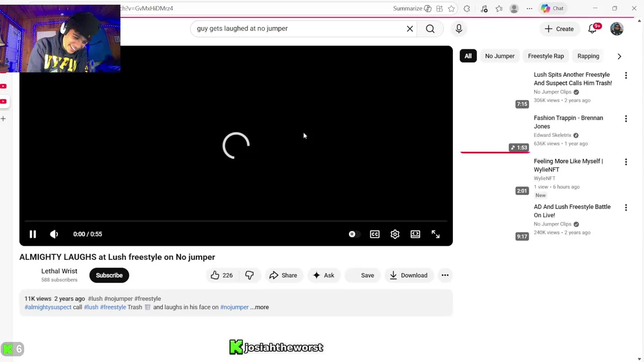The image size is (644, 362).
Task: Click the Download button
Action: coord(409,276)
